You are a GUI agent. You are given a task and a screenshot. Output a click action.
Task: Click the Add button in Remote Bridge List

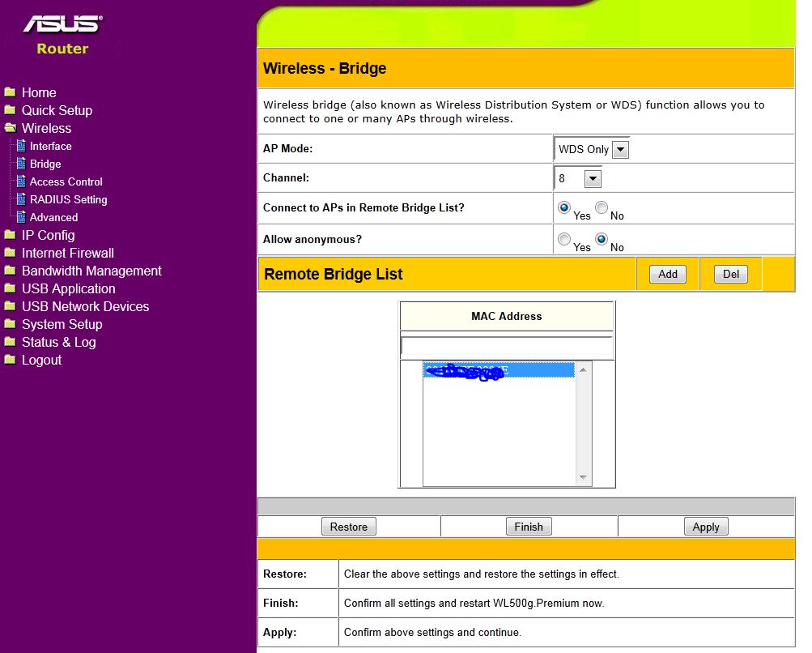point(667,275)
